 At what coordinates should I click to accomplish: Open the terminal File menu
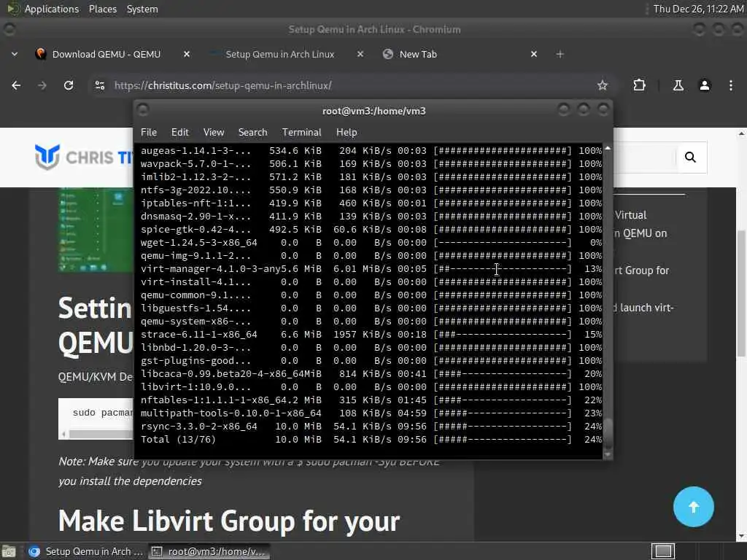click(149, 133)
